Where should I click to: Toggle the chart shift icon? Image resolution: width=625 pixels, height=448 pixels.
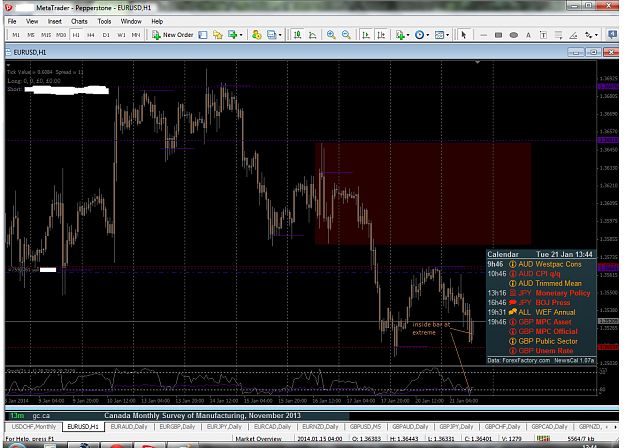(x=381, y=35)
